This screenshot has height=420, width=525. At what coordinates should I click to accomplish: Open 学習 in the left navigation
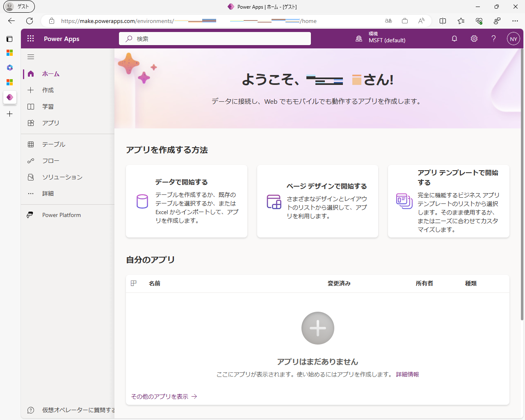click(68, 107)
